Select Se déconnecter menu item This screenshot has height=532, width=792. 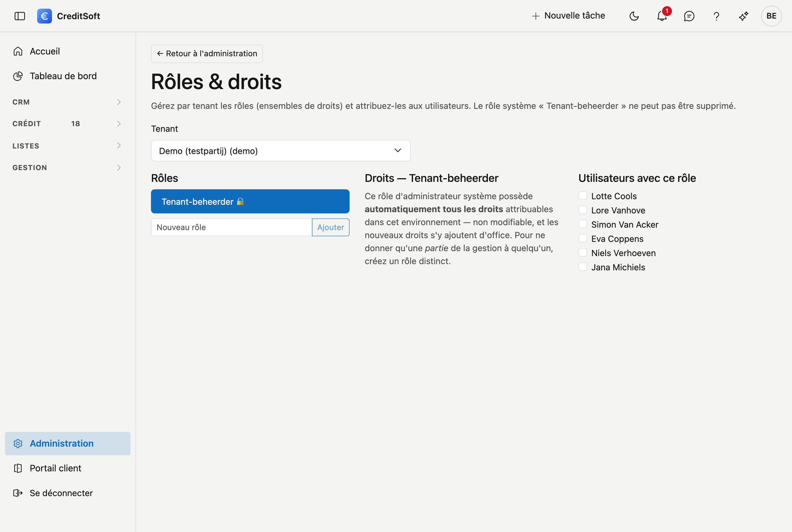point(67,493)
